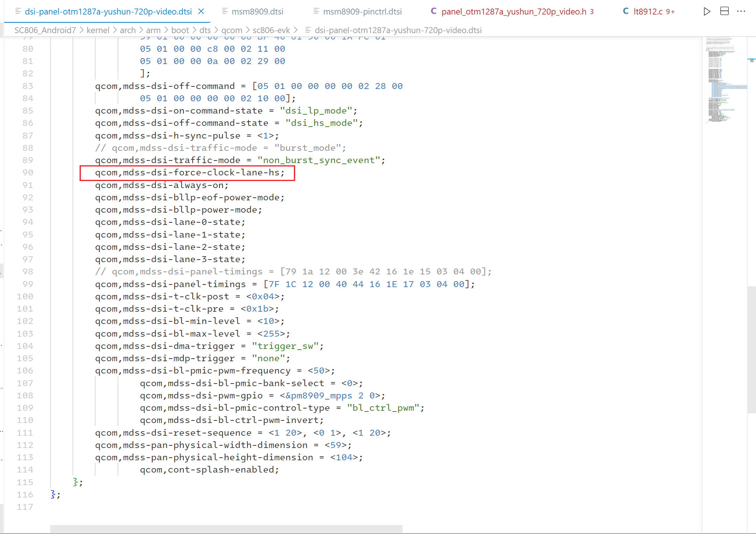Click the C icon on panel_otm1287a header tab
Image resolution: width=756 pixels, height=534 pixels.
[433, 11]
